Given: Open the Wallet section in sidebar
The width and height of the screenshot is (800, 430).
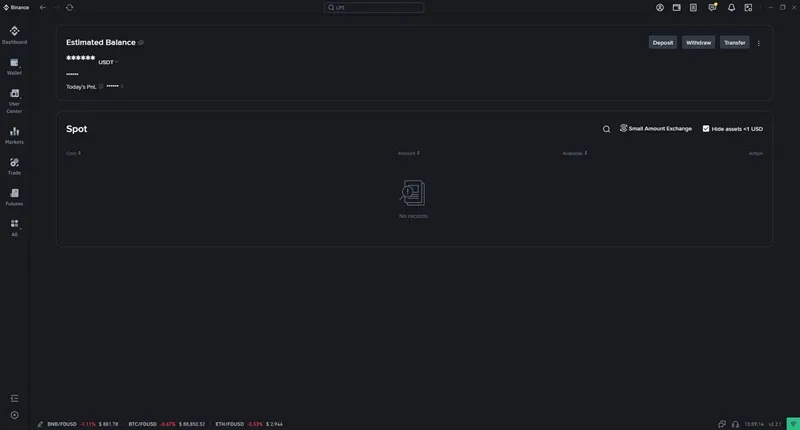Looking at the screenshot, I should pos(14,66).
